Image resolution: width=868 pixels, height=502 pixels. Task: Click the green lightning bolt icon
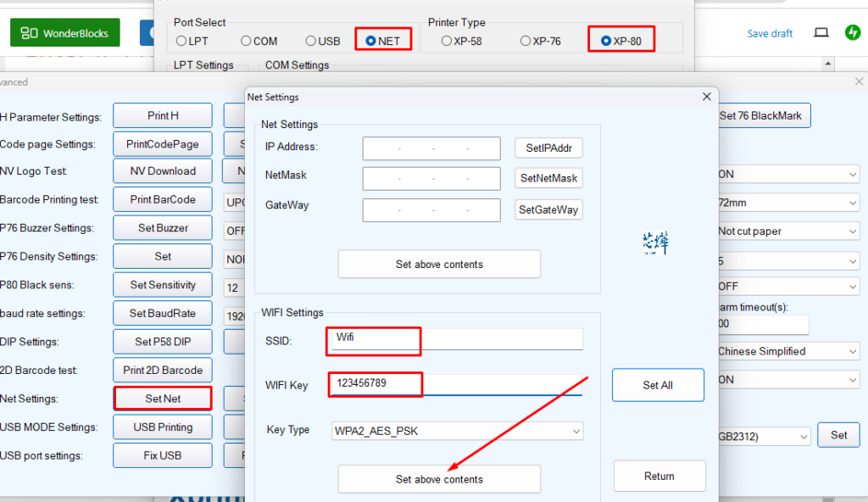(x=851, y=33)
